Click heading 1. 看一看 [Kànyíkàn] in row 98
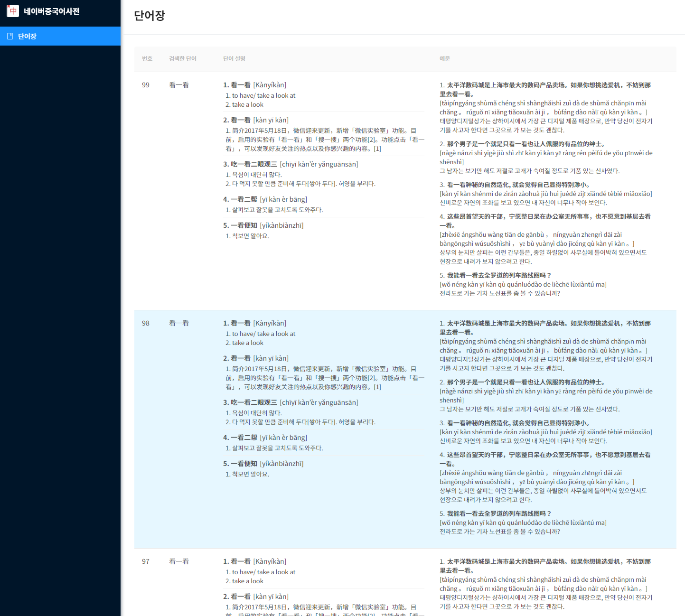The width and height of the screenshot is (685, 616). (x=255, y=323)
